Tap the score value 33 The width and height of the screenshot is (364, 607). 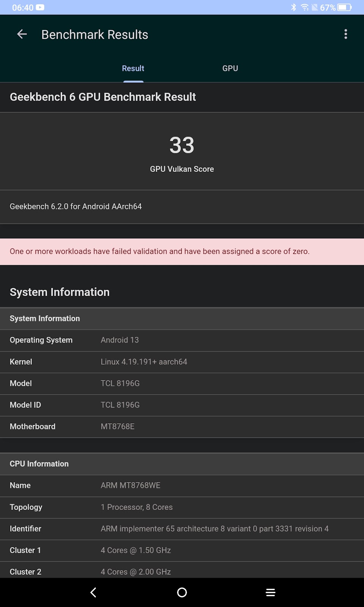click(182, 145)
